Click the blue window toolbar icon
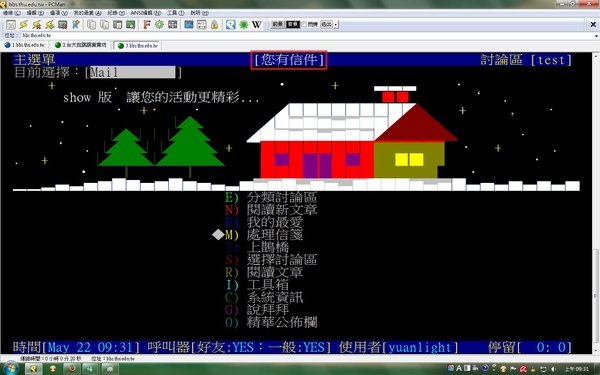Screen dimensions: 600x375 click(x=189, y=25)
